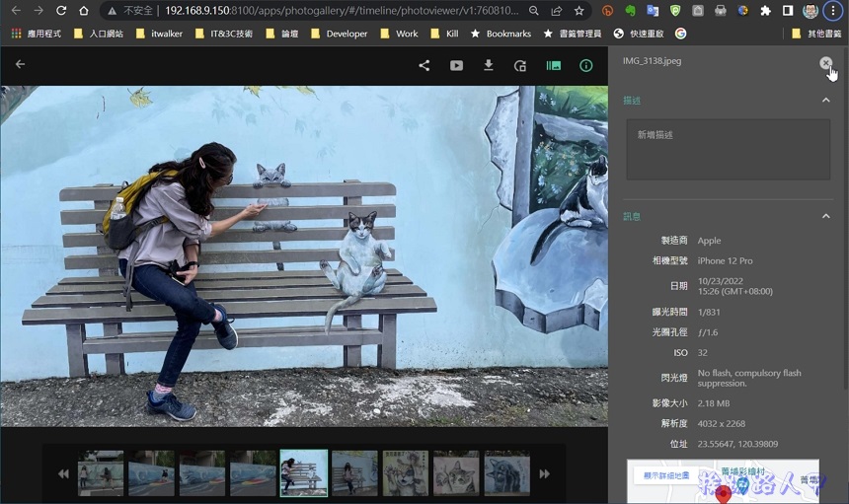The image size is (849, 504).
Task: Start the slideshow playback
Action: click(x=456, y=65)
